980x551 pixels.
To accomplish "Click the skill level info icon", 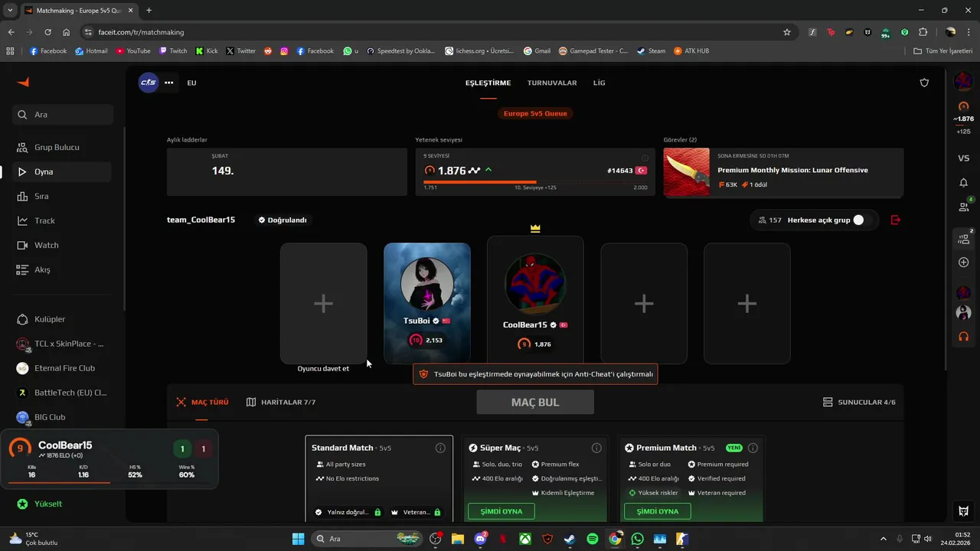I will click(x=645, y=158).
